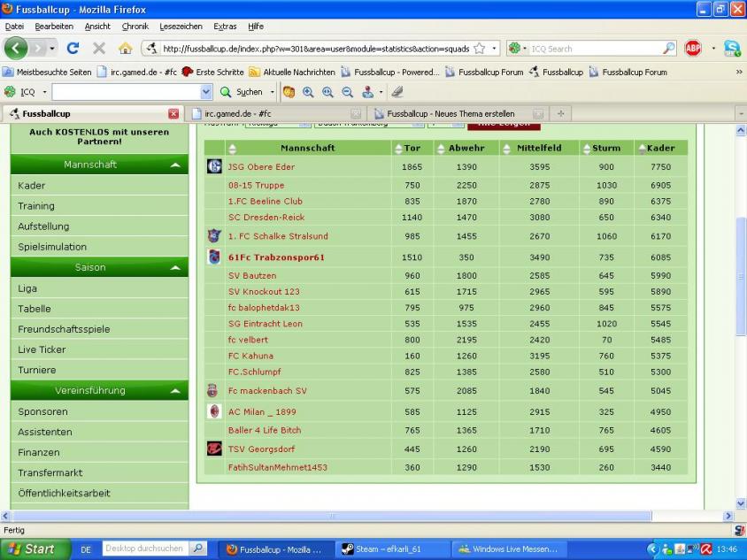The height and width of the screenshot is (560, 747).
Task: Open the Lesezeichen menu
Action: (x=181, y=27)
